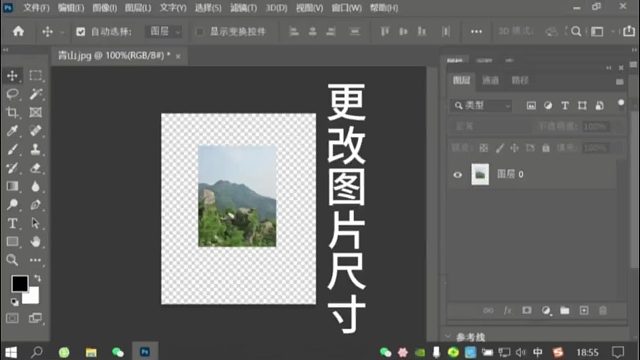Open the foreground color picker
Image resolution: width=640 pixels, height=360 pixels.
19,283
